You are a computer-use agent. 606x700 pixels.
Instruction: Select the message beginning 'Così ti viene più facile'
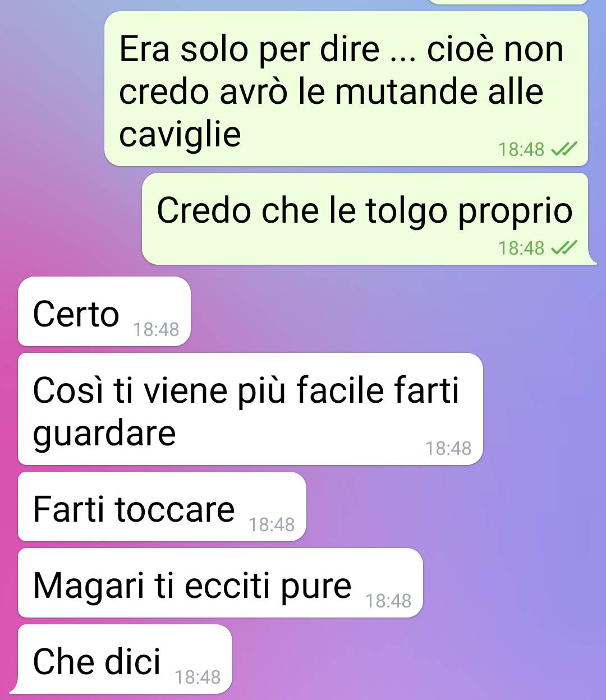tap(250, 409)
